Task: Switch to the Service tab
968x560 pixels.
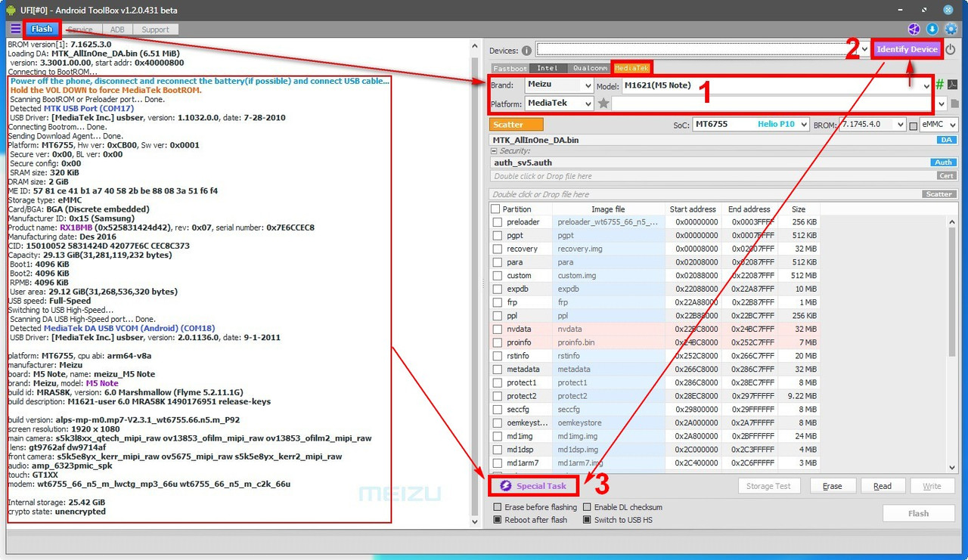Action: click(x=80, y=29)
